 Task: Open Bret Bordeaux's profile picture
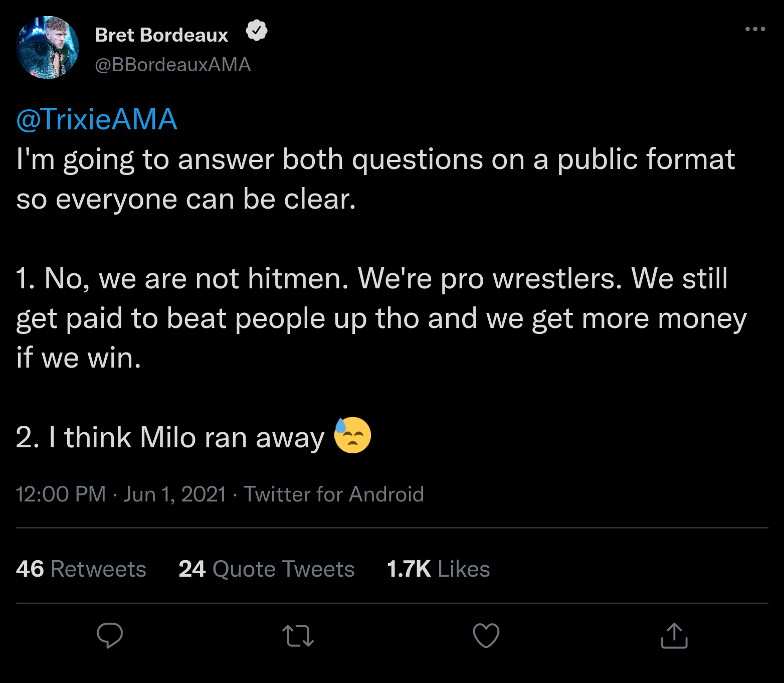(x=48, y=48)
